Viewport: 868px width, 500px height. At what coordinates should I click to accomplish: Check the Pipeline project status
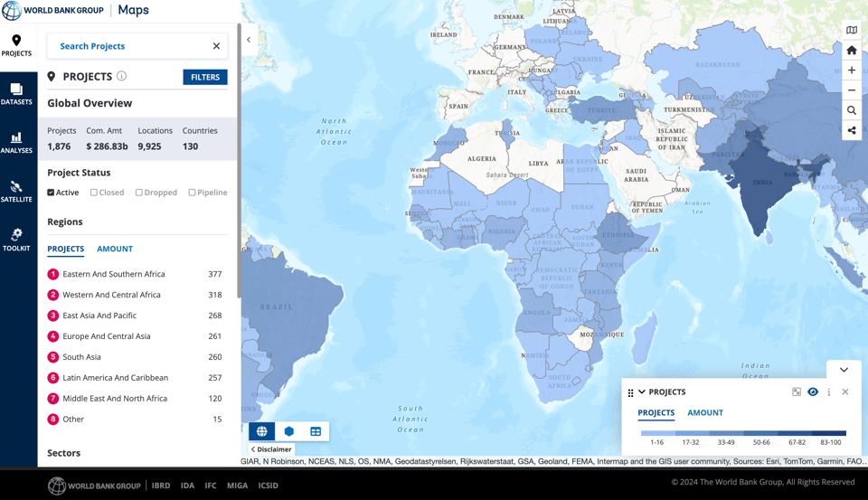192,193
